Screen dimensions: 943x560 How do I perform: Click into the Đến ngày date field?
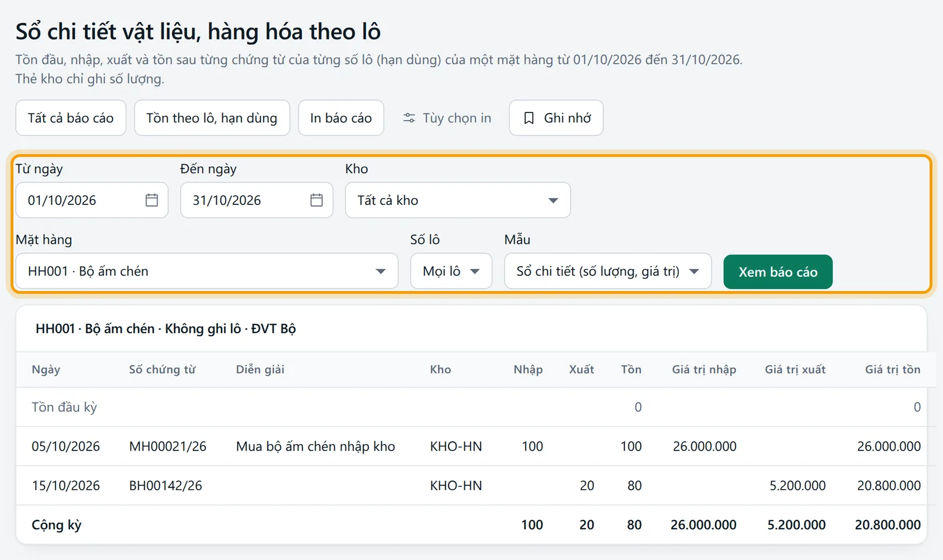[257, 200]
